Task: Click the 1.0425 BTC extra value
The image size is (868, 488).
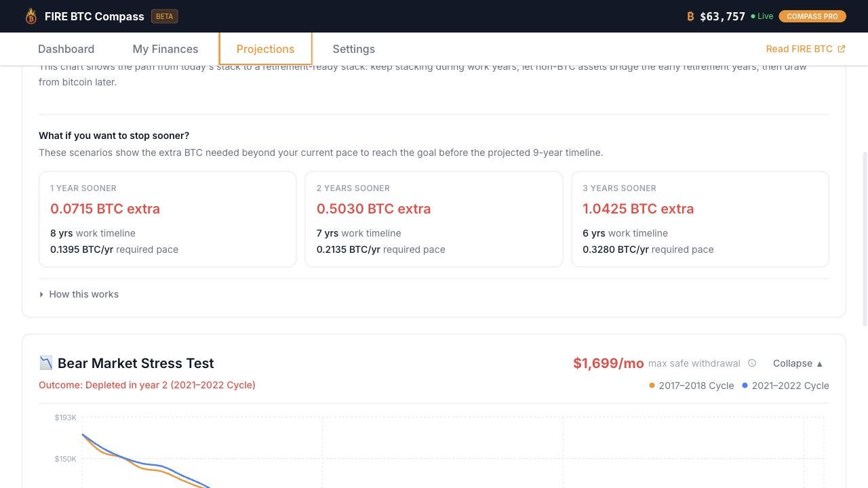Action: [x=638, y=209]
